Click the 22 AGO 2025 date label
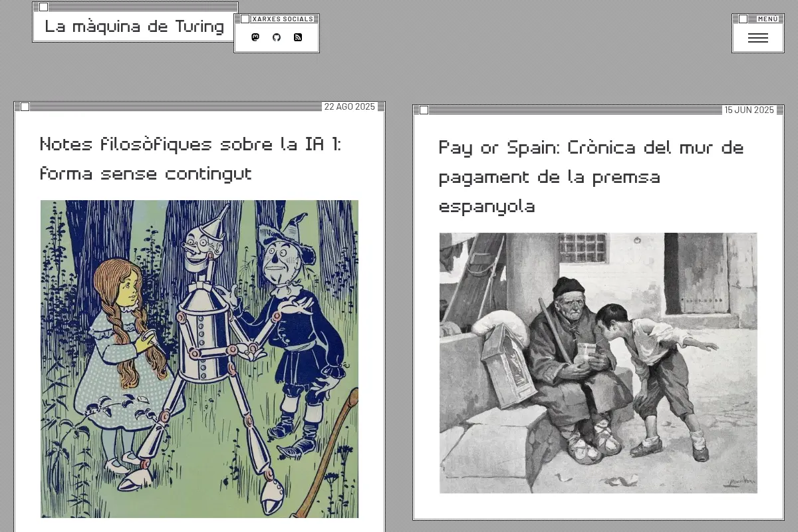 [x=350, y=106]
